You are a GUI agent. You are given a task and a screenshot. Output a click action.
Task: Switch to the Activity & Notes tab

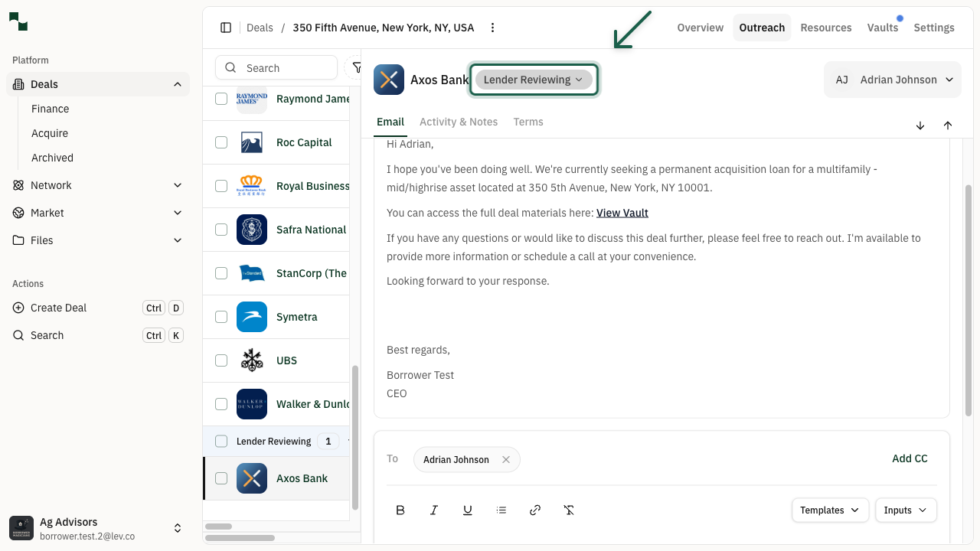click(459, 122)
